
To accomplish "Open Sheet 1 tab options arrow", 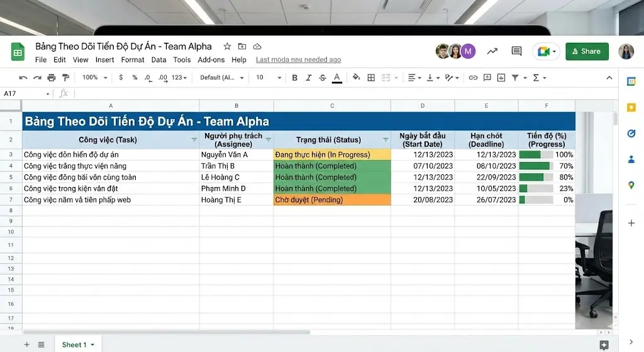I will (x=92, y=344).
